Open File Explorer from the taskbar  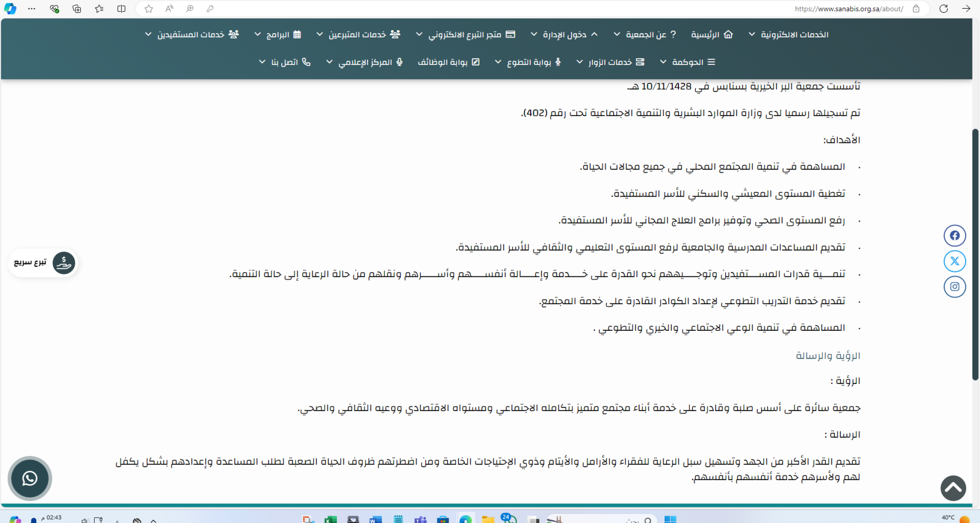(488, 520)
